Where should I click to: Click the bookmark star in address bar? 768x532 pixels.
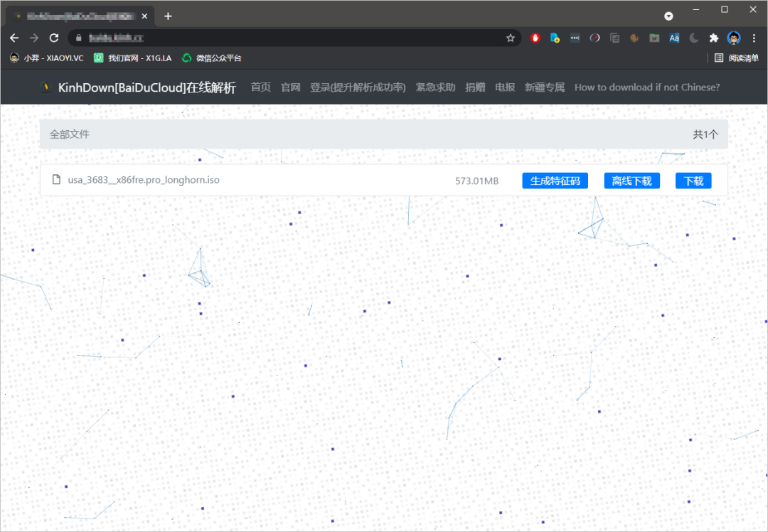(510, 38)
